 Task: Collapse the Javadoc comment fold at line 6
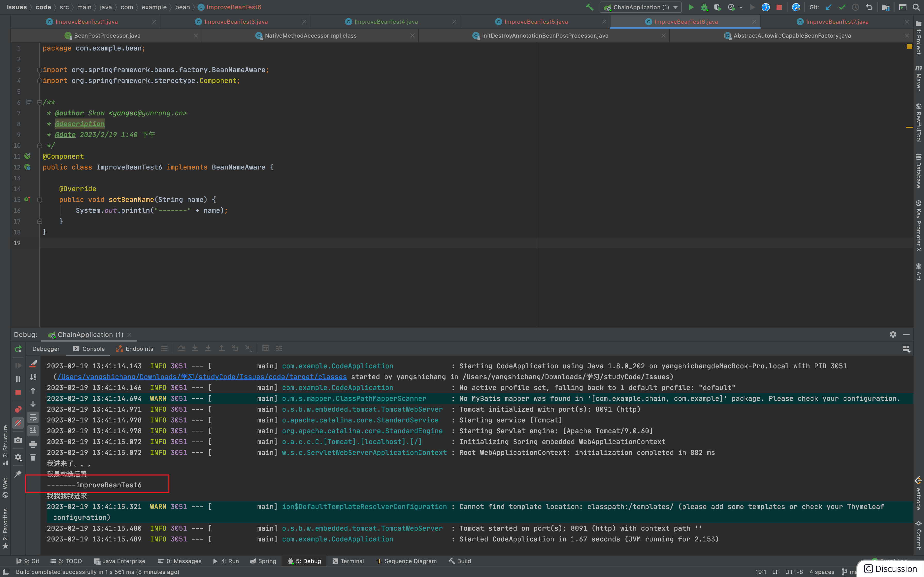pyautogui.click(x=39, y=102)
